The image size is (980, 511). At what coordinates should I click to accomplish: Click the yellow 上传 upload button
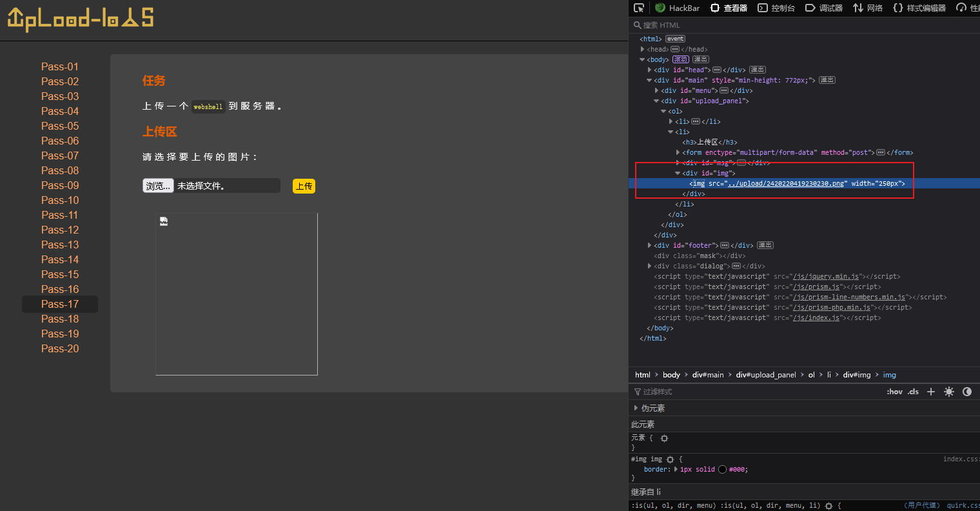tap(304, 186)
